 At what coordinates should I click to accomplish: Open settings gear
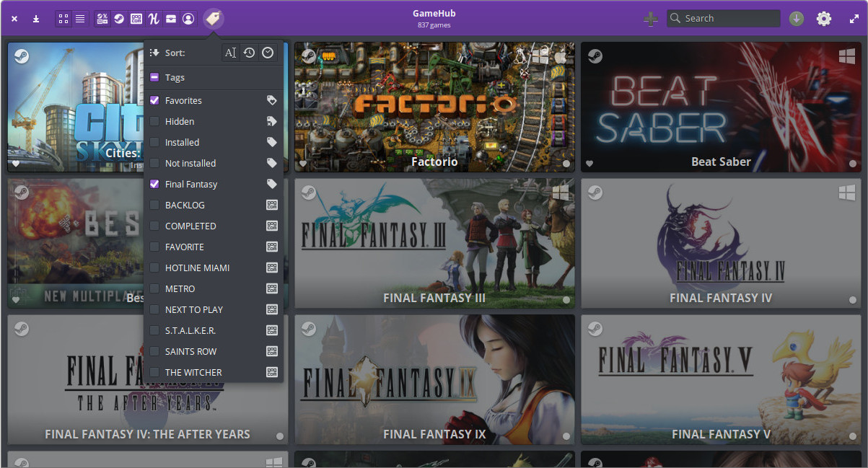[x=824, y=19]
